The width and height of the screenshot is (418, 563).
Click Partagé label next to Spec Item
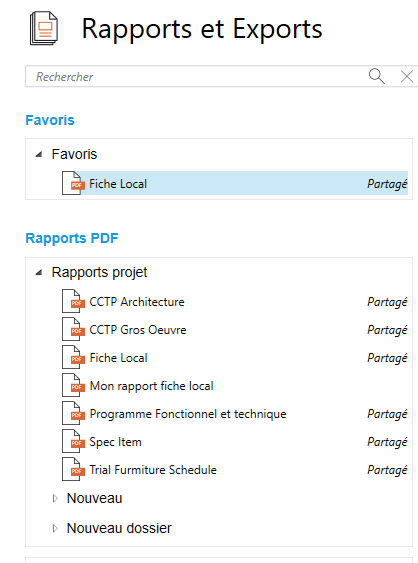387,442
